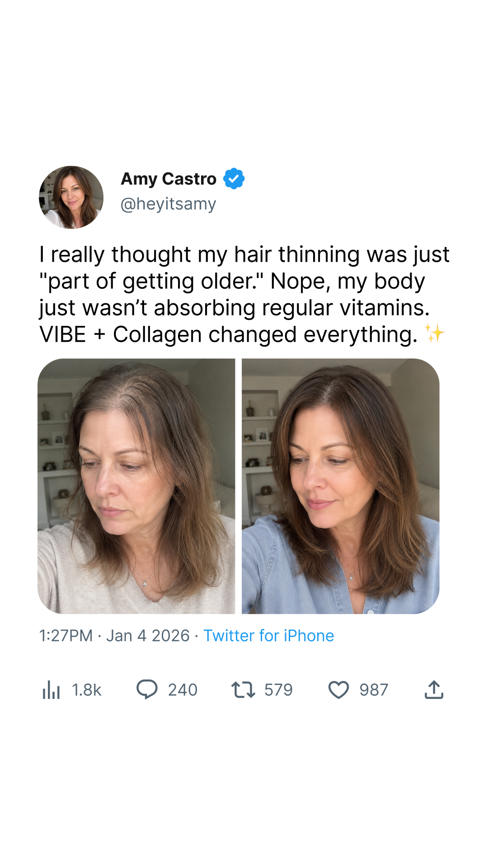Open Amy Castro's profile picture
Screen dimensions: 488x868
[71, 197]
